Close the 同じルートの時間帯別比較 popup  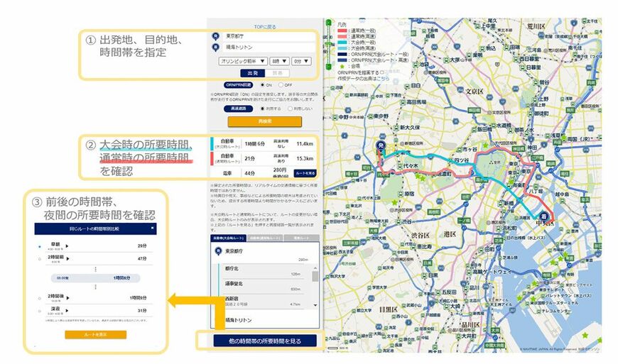[x=152, y=228]
